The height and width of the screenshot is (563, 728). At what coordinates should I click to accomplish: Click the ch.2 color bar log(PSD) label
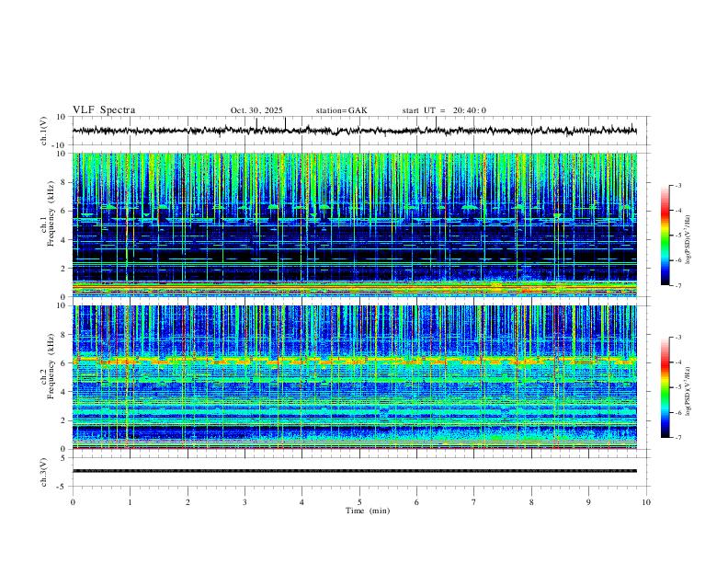(x=688, y=391)
